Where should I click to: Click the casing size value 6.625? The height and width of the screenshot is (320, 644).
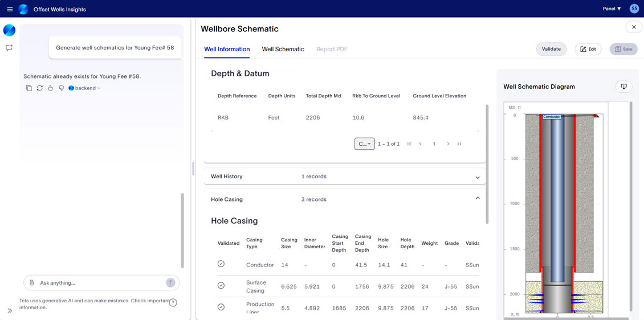point(289,286)
